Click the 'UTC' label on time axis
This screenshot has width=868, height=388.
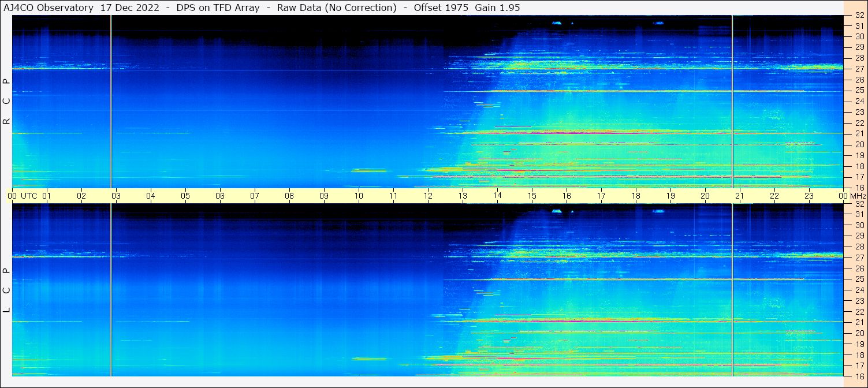[29, 196]
